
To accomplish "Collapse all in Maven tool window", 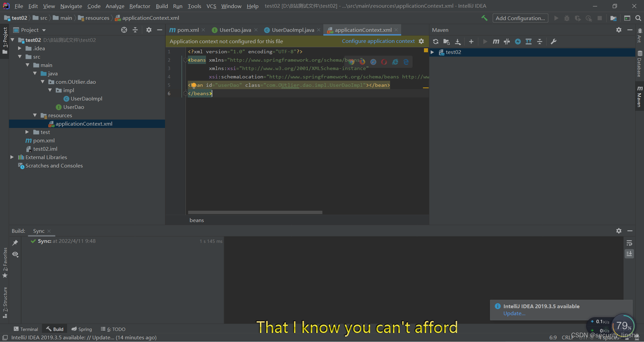I will click(x=540, y=42).
